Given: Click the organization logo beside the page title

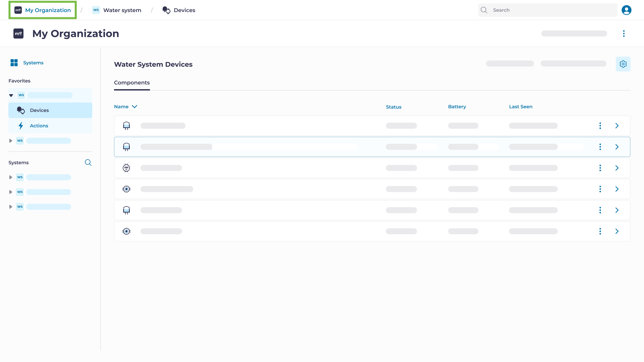Looking at the screenshot, I should pyautogui.click(x=18, y=34).
